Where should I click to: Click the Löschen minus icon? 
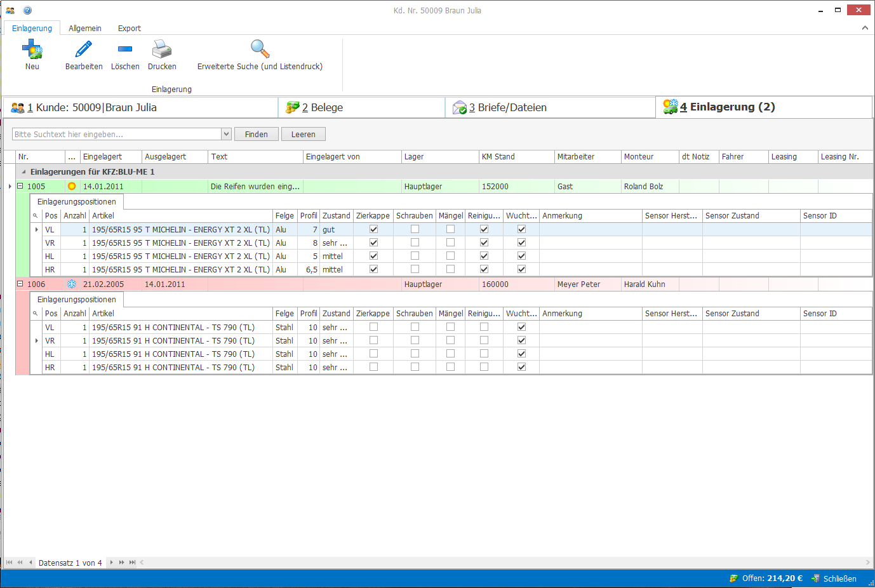pos(125,49)
